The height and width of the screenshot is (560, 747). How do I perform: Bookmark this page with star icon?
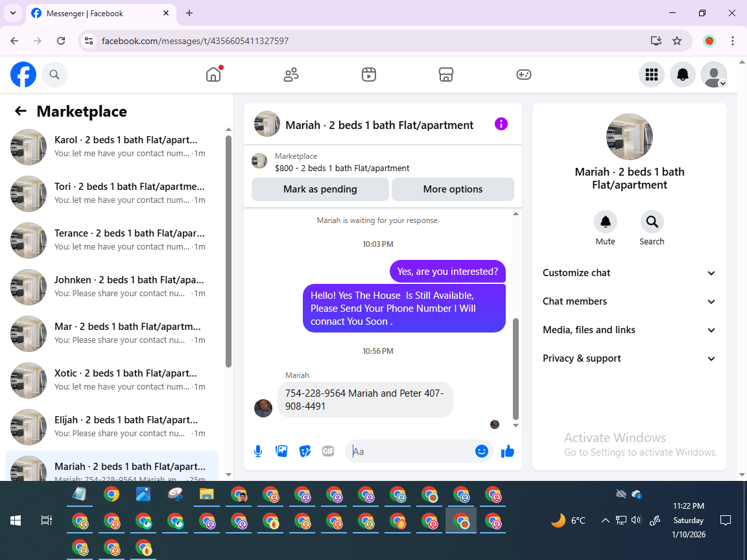click(x=677, y=41)
